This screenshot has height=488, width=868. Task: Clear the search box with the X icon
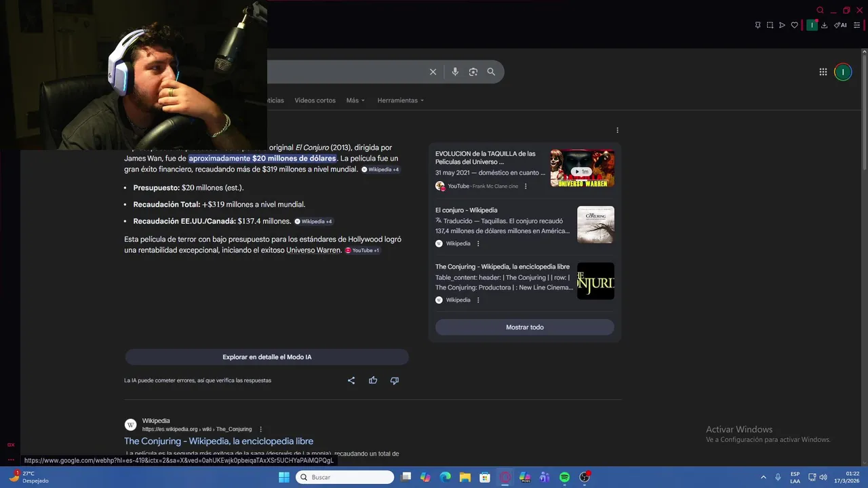pyautogui.click(x=433, y=72)
